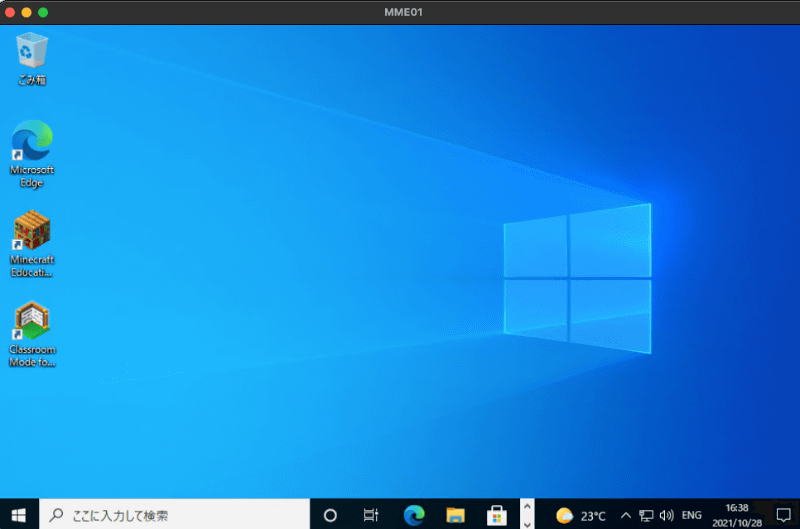Expand hidden system tray icons chevron
This screenshot has width=800, height=529.
[626, 515]
